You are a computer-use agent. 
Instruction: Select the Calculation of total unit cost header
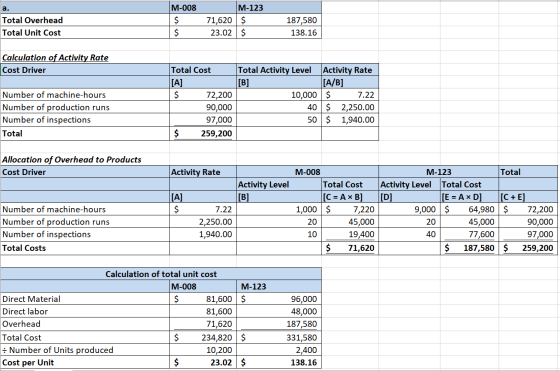(161, 274)
